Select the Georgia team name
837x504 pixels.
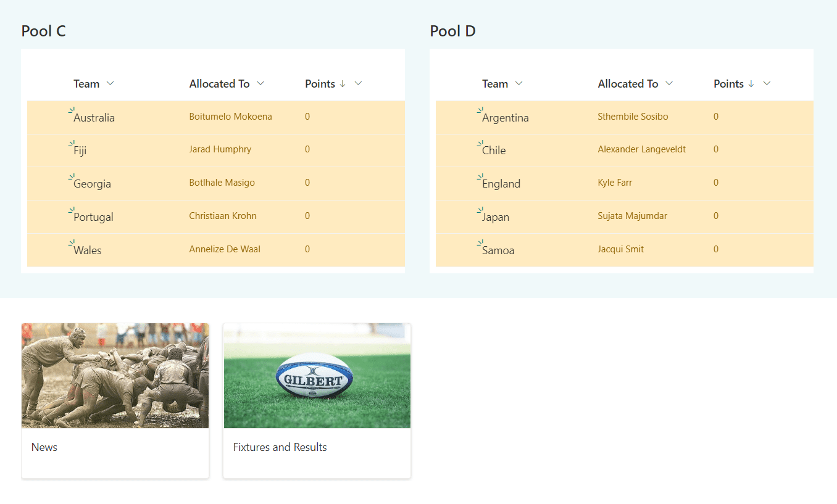point(92,184)
